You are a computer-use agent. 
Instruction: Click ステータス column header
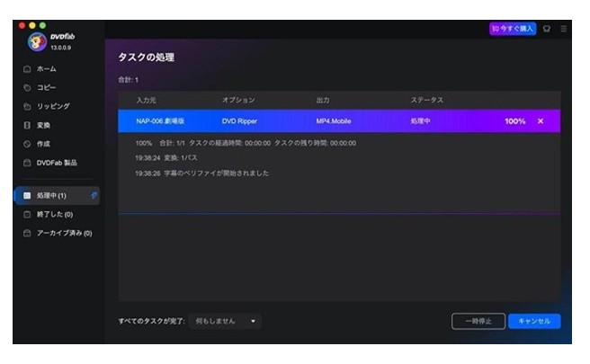pyautogui.click(x=426, y=100)
